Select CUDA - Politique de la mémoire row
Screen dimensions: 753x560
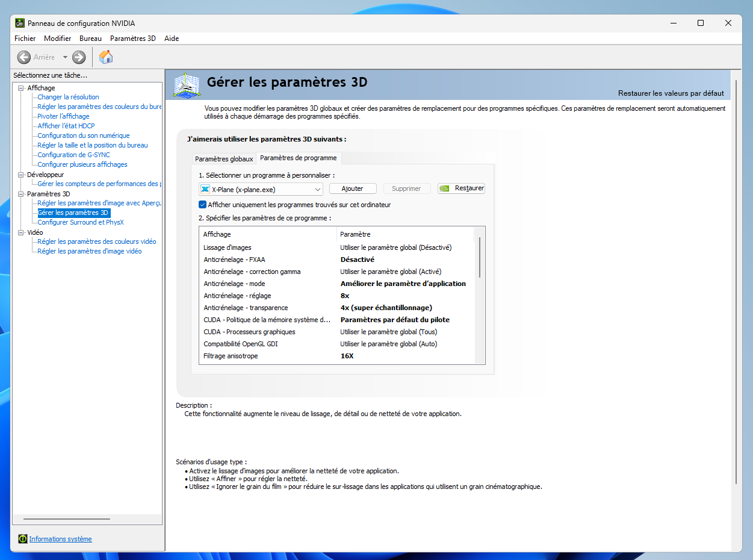tap(337, 320)
